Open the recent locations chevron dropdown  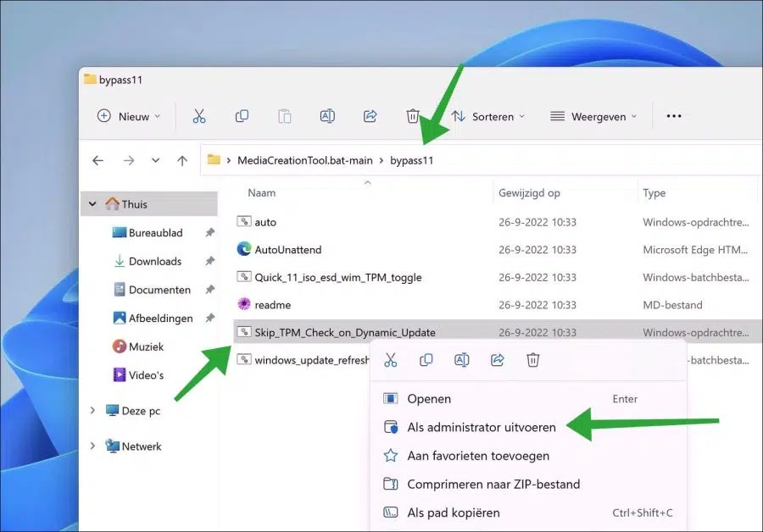tap(155, 160)
